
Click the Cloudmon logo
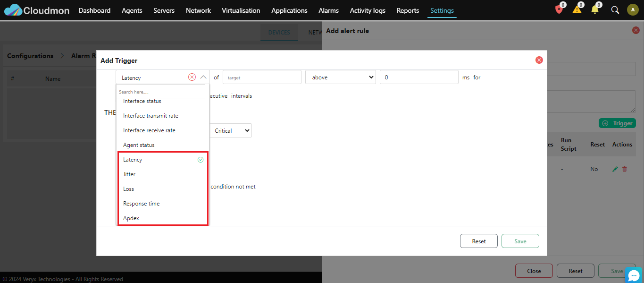click(37, 10)
